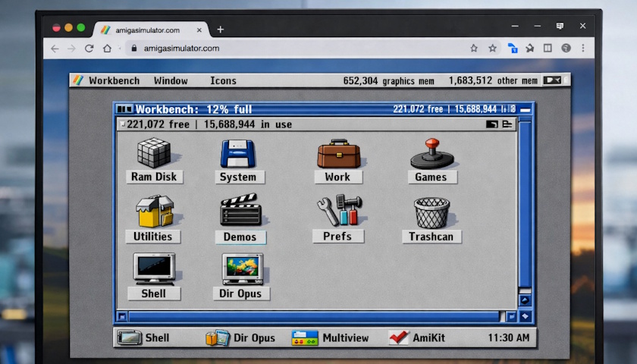Screen dimensions: 637x364
Task: Open the Icons menu
Action: [223, 80]
